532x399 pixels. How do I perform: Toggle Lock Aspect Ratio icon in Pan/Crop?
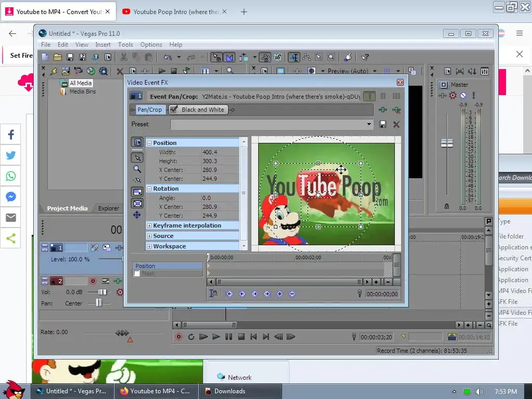tap(137, 192)
